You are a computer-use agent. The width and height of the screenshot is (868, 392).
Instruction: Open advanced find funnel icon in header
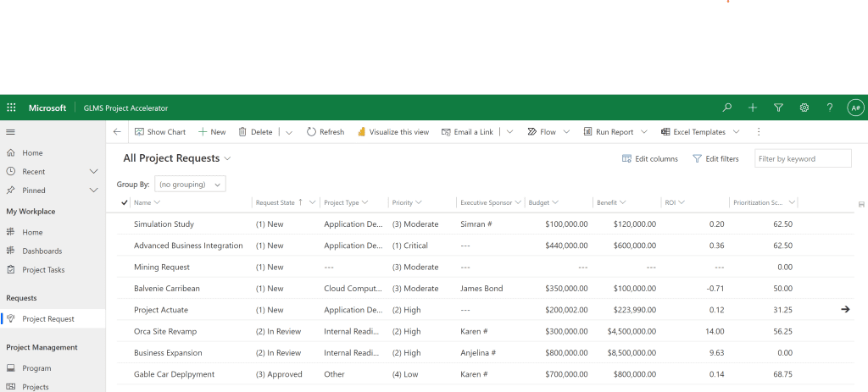[x=778, y=108]
